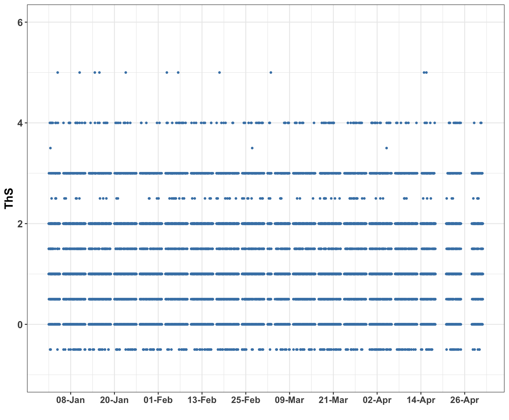Screen dimensions: 509x420
Task: Click the ThS y-axis title
Action: [8, 198]
